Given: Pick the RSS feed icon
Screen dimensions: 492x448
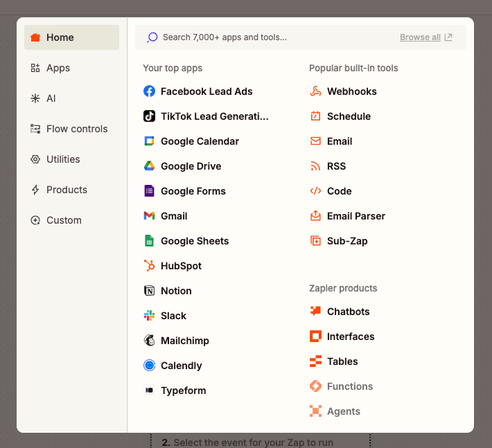Looking at the screenshot, I should tap(315, 166).
